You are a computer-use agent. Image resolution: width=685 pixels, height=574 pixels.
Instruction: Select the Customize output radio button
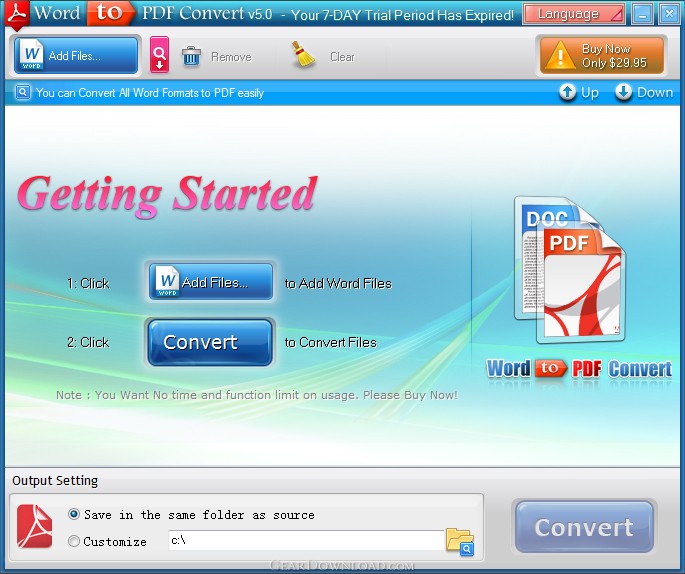74,541
